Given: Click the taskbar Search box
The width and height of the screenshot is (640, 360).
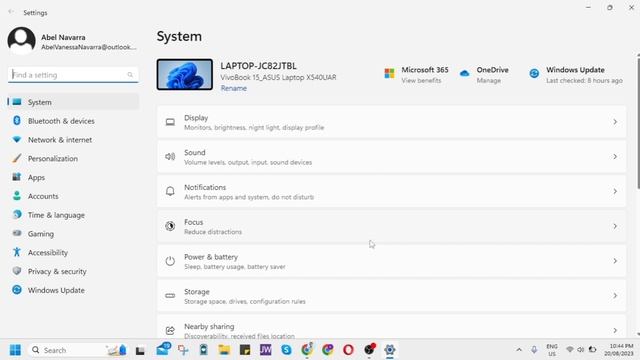Looking at the screenshot, I should (78, 350).
